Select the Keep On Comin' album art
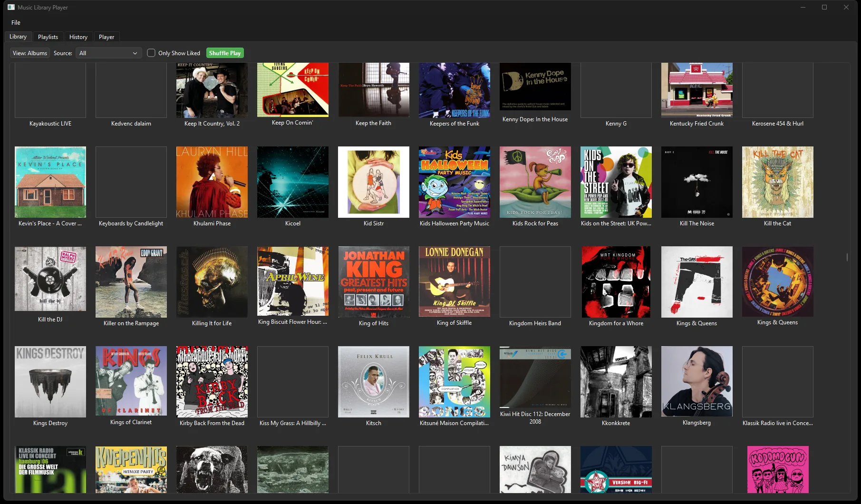Image resolution: width=861 pixels, height=504 pixels. (x=293, y=90)
